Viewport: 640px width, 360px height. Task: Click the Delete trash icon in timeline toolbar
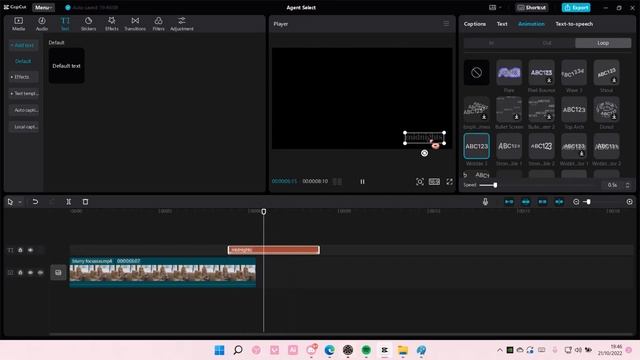coord(85,202)
